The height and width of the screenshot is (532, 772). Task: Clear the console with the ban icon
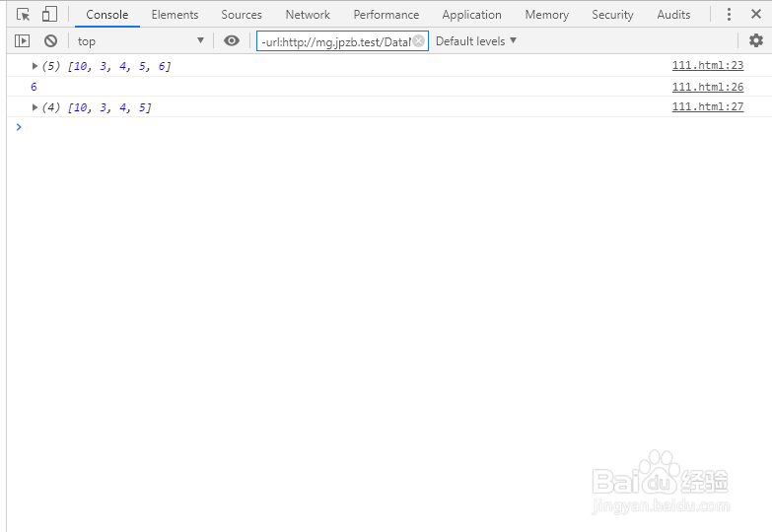click(x=50, y=40)
